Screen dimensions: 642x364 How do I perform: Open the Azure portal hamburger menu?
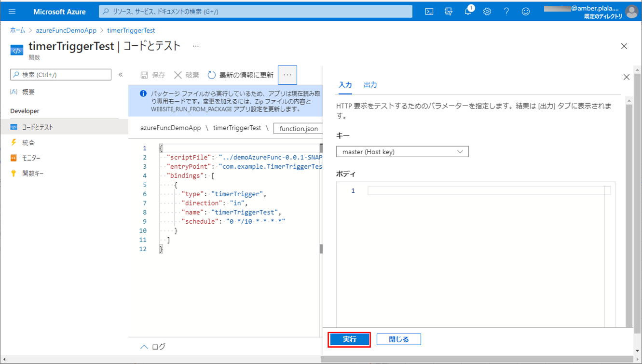click(12, 11)
